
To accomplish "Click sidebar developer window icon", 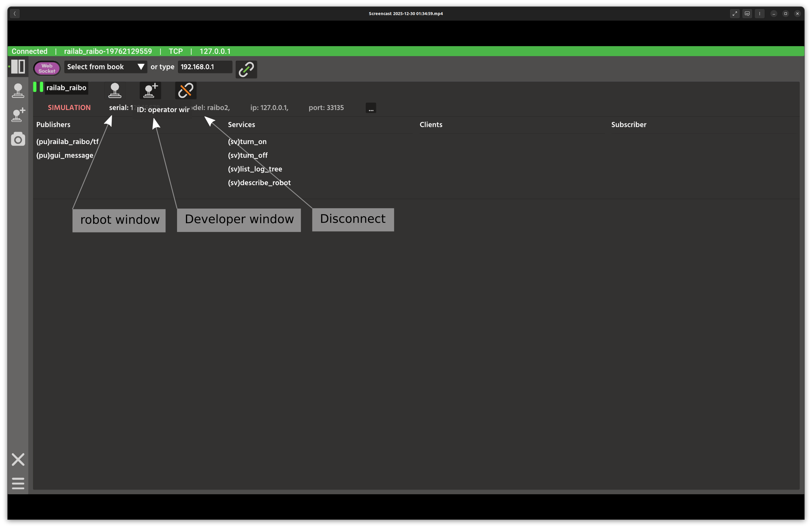I will 18,115.
